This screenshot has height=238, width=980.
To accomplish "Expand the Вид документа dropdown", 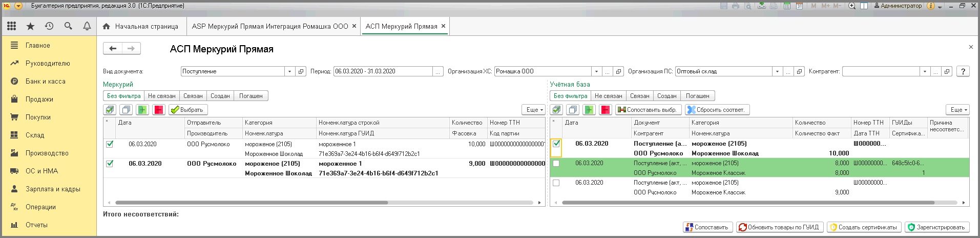I will tap(290, 71).
